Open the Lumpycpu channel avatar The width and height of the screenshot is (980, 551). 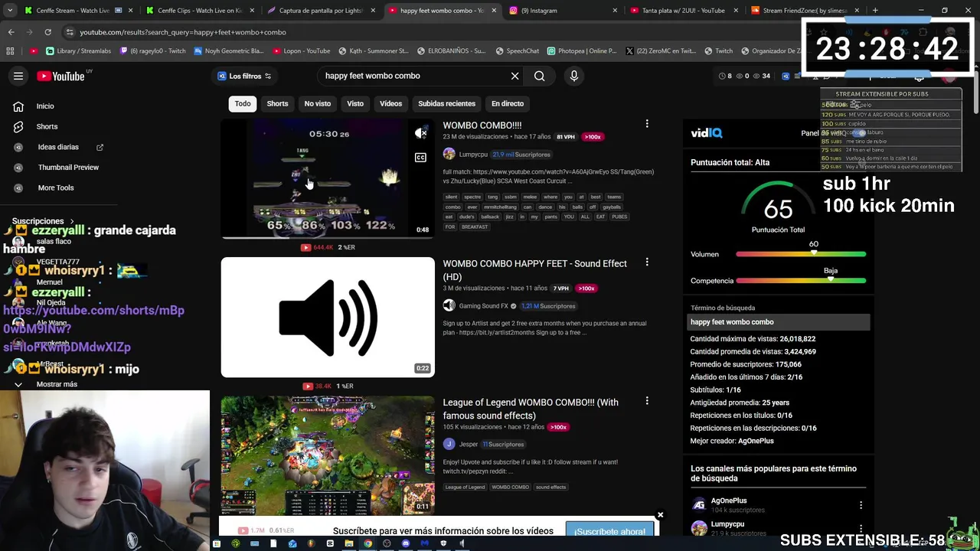(449, 154)
